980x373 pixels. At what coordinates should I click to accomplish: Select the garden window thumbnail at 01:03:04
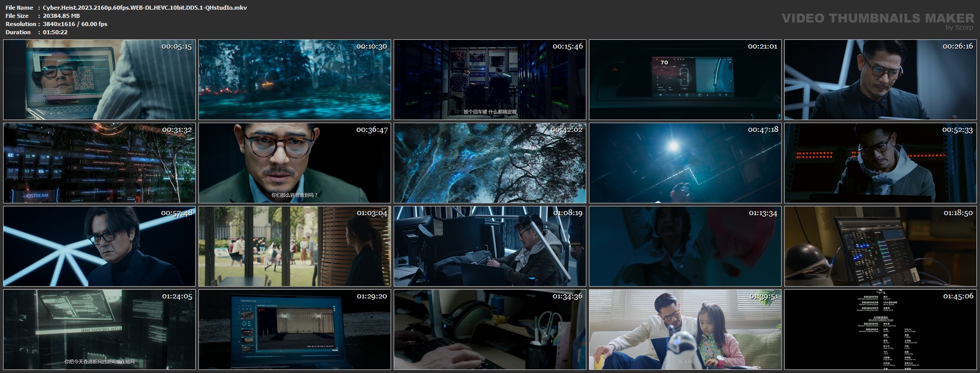[294, 246]
